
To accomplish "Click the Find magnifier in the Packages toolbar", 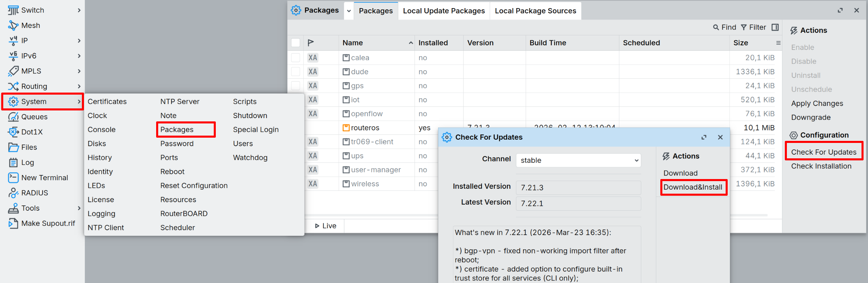I will pyautogui.click(x=716, y=27).
